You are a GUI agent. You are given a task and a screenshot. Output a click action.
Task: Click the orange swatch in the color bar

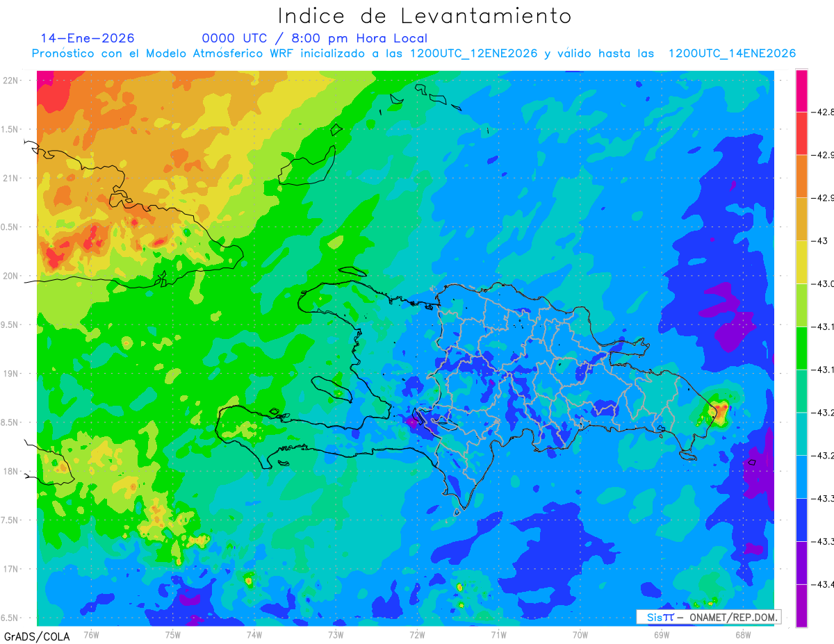pos(801,176)
